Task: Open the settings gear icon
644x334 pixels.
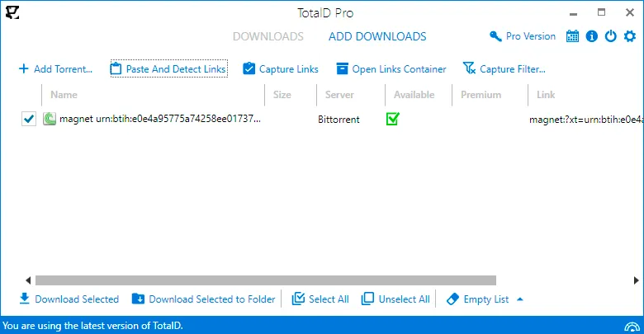Action: (x=630, y=36)
